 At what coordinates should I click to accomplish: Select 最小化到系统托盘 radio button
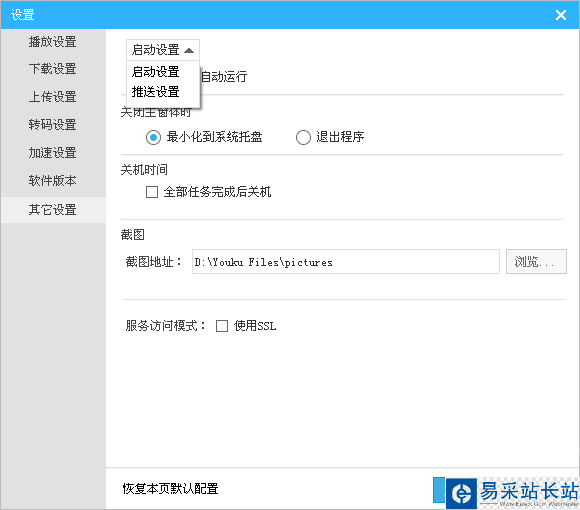tap(153, 138)
